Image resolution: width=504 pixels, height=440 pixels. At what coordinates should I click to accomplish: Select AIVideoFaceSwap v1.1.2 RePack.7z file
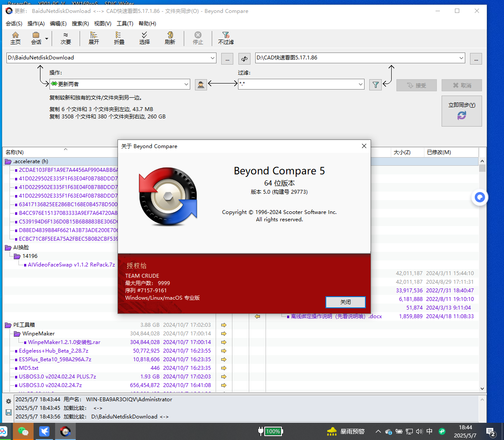tap(71, 265)
